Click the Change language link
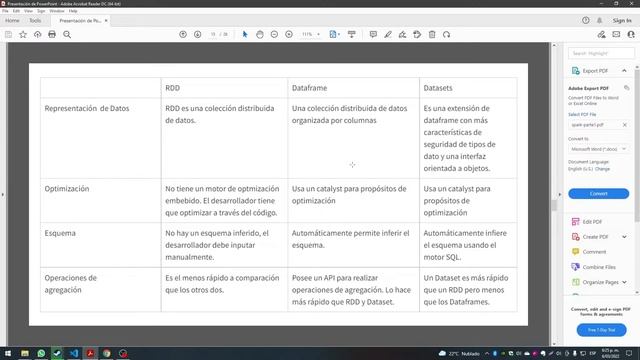640x360 pixels. (602, 169)
